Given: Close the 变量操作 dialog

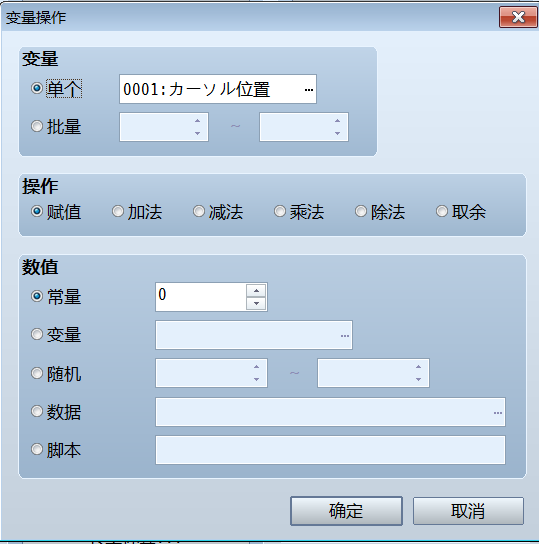Looking at the screenshot, I should click(518, 17).
